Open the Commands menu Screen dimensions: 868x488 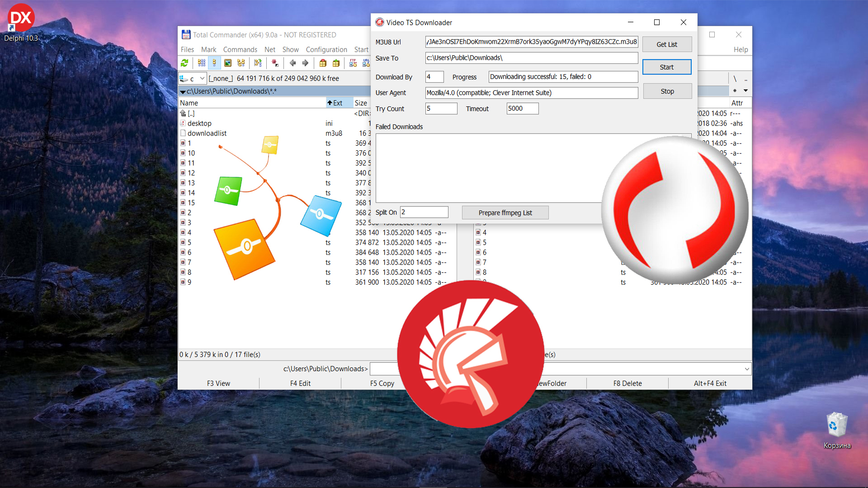click(240, 50)
